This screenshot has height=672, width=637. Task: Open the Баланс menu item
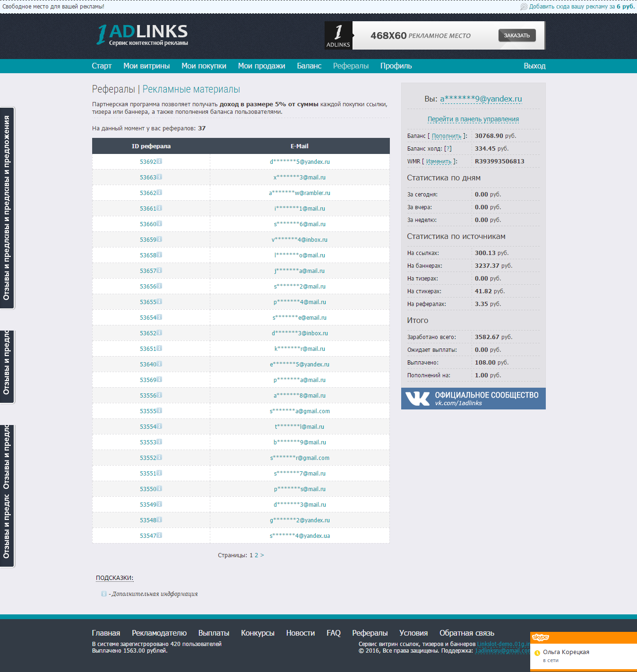[309, 66]
